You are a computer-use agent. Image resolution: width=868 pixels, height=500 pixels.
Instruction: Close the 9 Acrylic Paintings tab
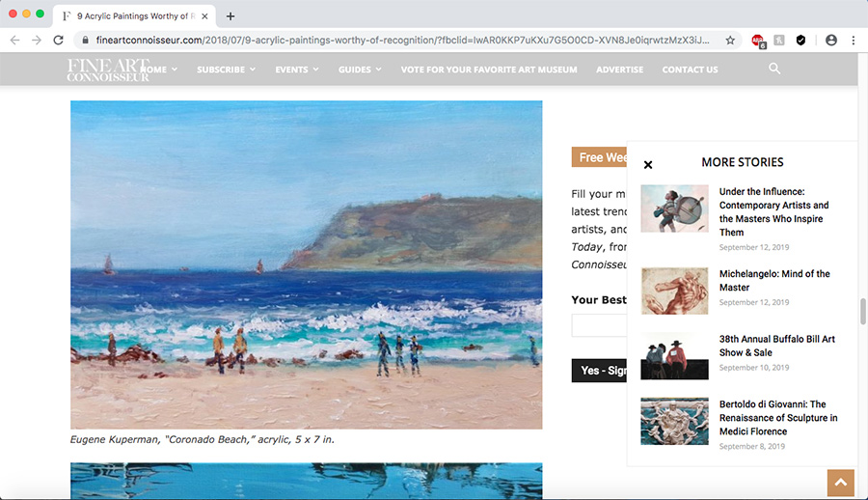point(204,16)
